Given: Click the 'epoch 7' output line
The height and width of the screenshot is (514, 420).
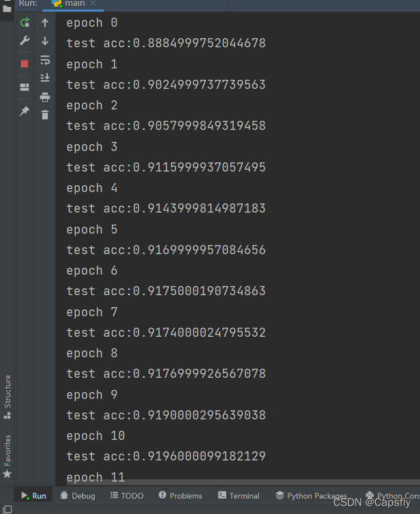Looking at the screenshot, I should (x=92, y=312).
